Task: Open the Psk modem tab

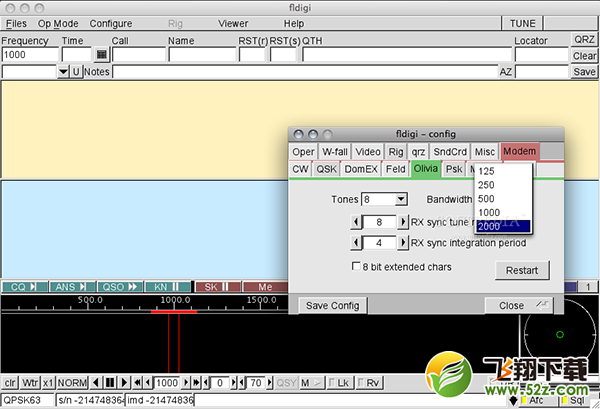Action: click(x=454, y=169)
